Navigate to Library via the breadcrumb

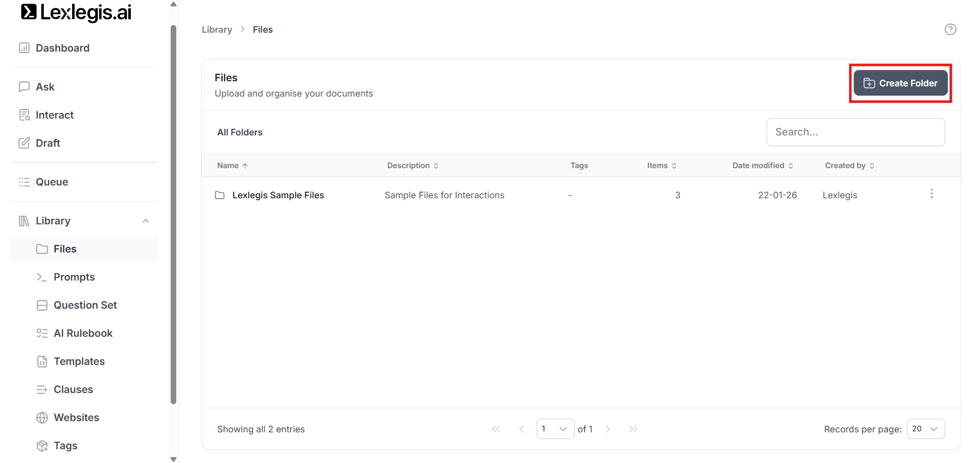coord(217,30)
